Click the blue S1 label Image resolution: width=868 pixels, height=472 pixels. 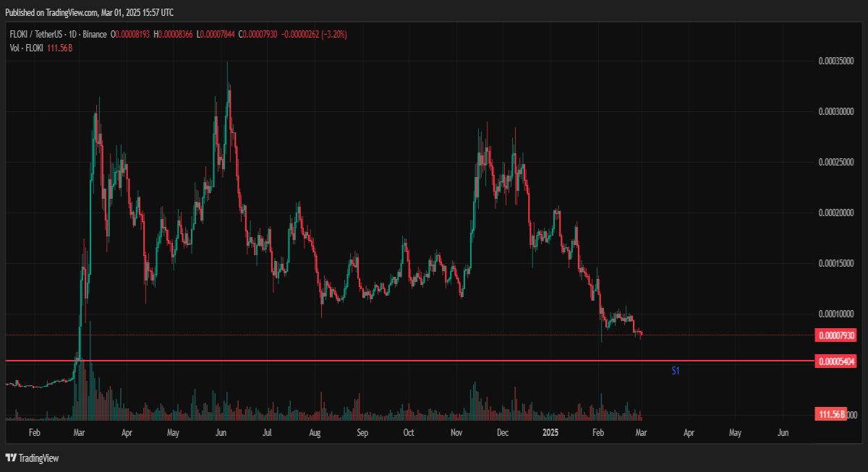point(675,371)
